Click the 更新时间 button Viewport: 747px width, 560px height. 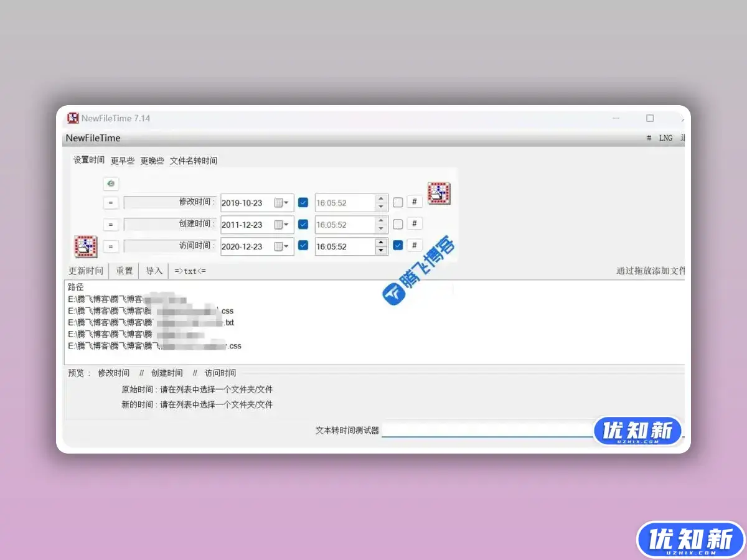(x=85, y=270)
